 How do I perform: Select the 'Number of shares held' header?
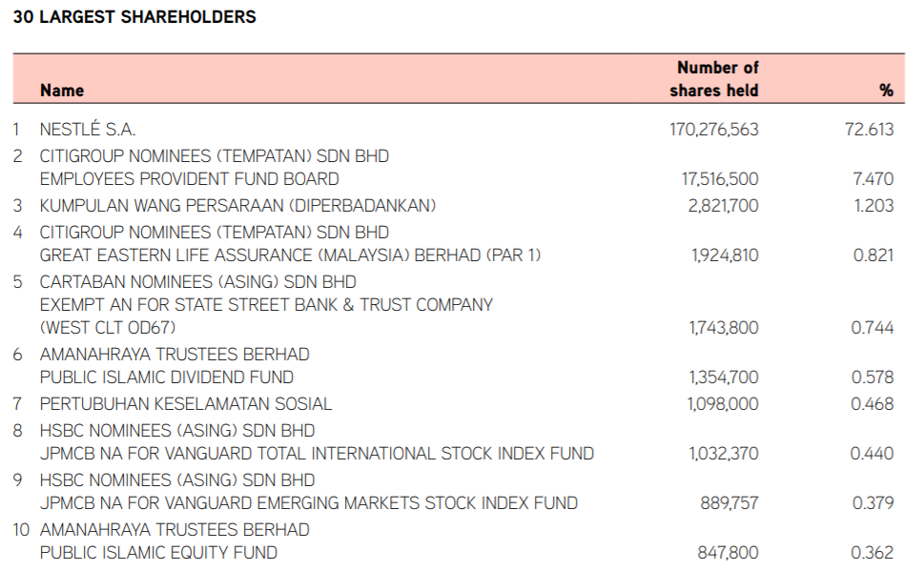click(x=713, y=78)
